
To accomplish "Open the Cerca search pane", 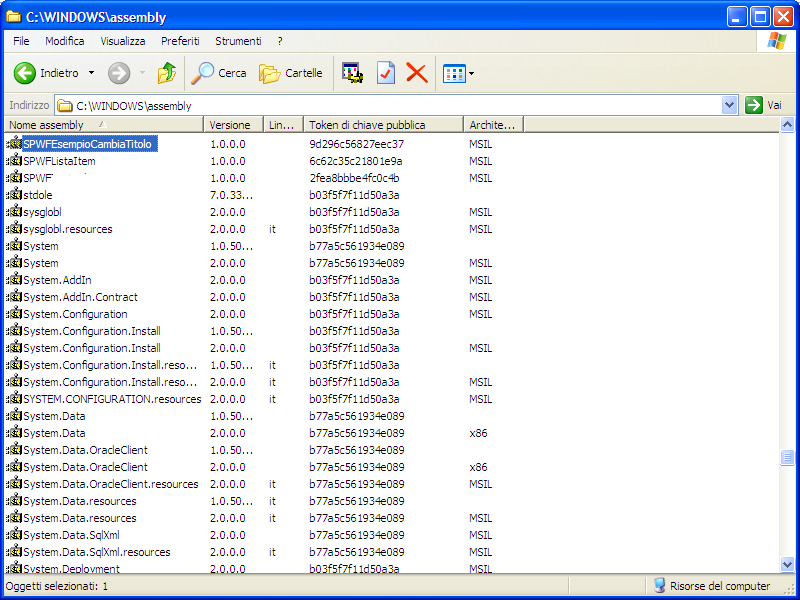I will (219, 73).
